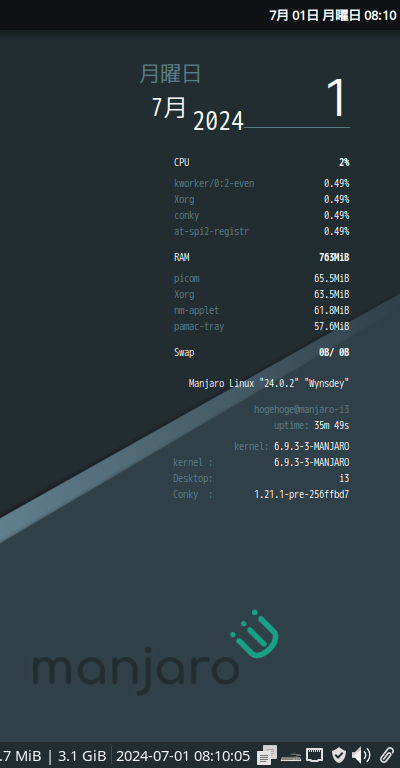Click the Desktop: label
The width and height of the screenshot is (400, 768).
click(193, 479)
